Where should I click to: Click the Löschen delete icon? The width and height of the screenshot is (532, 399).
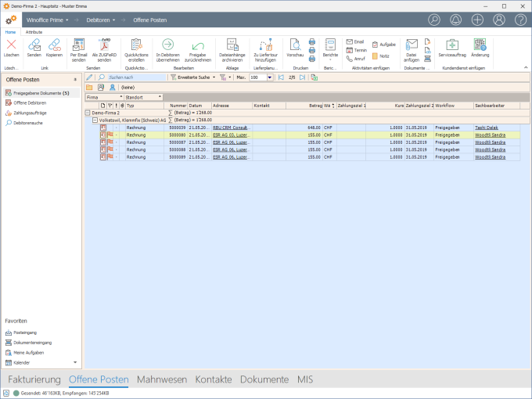click(x=11, y=45)
